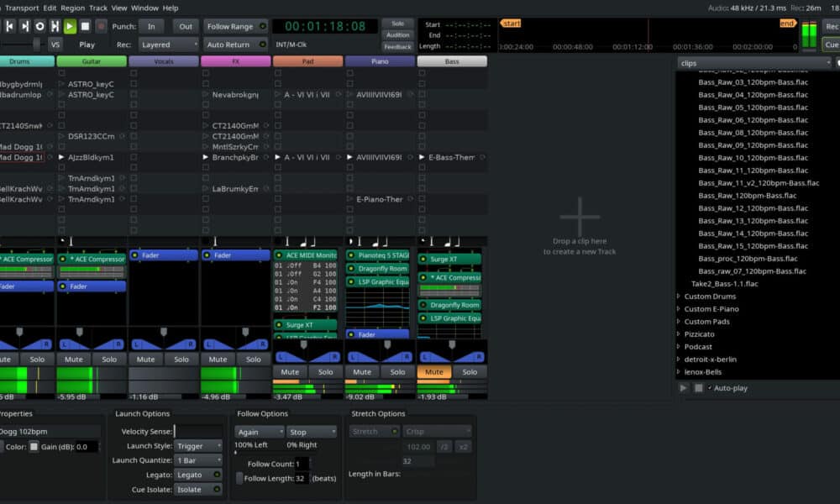Launch the LaBrumkyEm clip in FX
Image resolution: width=840 pixels, height=504 pixels.
pos(205,189)
